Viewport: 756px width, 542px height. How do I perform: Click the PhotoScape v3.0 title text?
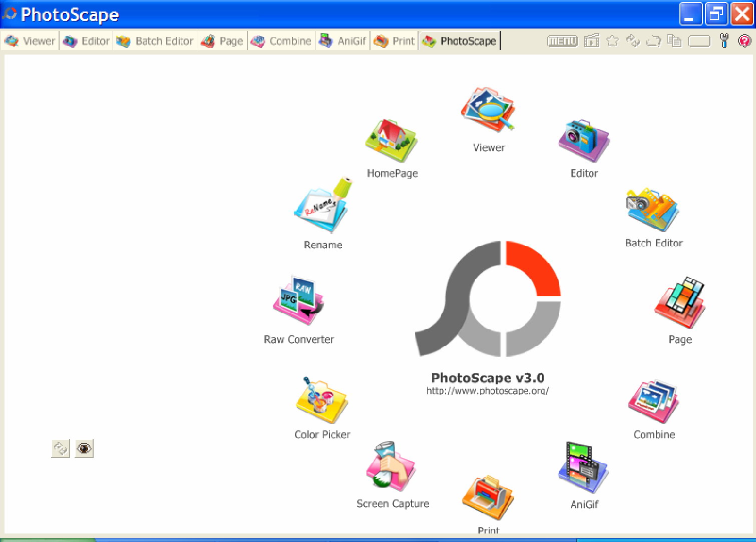coord(488,378)
